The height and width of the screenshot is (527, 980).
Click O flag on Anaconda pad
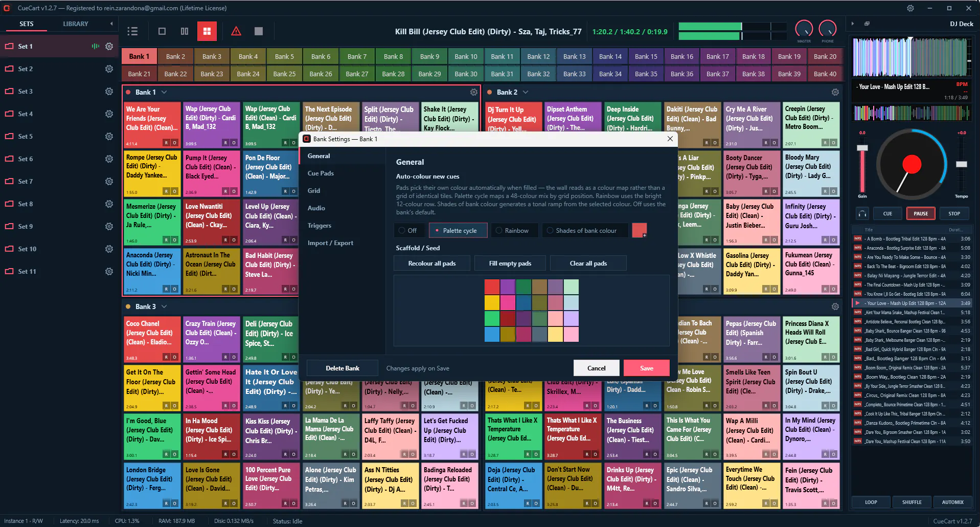coord(174,289)
